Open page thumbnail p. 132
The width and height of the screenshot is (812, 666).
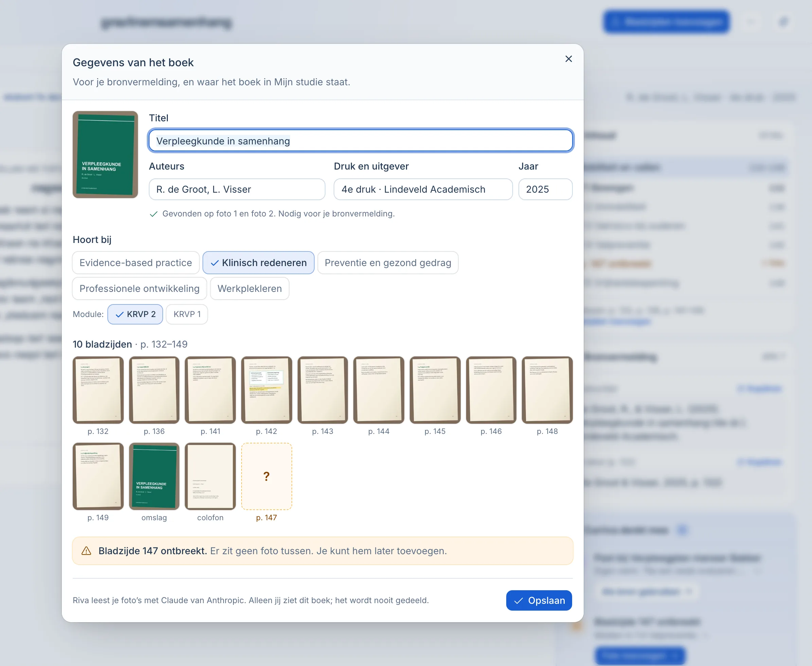point(98,390)
